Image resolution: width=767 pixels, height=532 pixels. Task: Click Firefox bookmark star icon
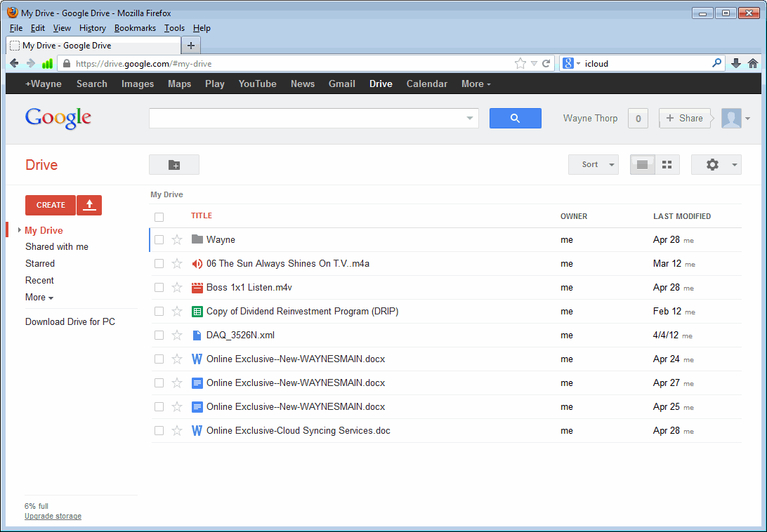520,64
